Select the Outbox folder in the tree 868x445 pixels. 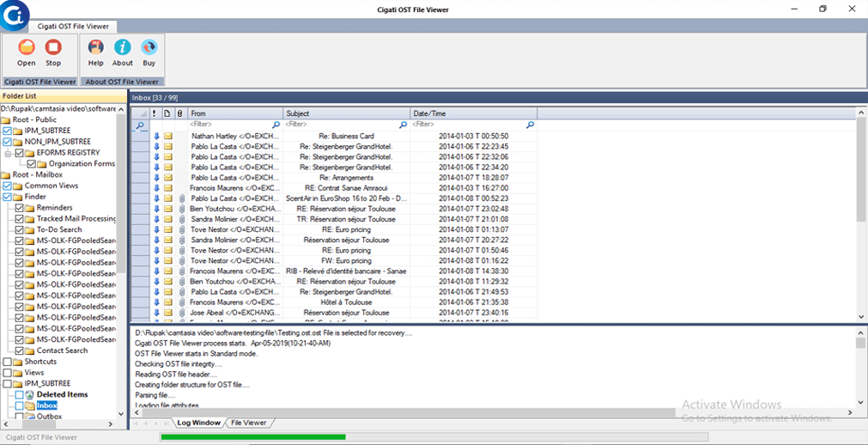point(49,416)
